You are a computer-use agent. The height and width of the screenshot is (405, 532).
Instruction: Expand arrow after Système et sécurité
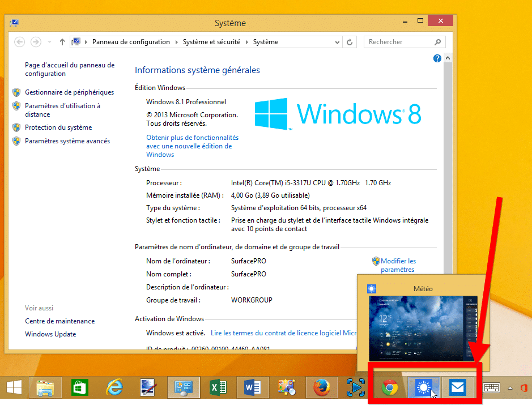click(246, 42)
